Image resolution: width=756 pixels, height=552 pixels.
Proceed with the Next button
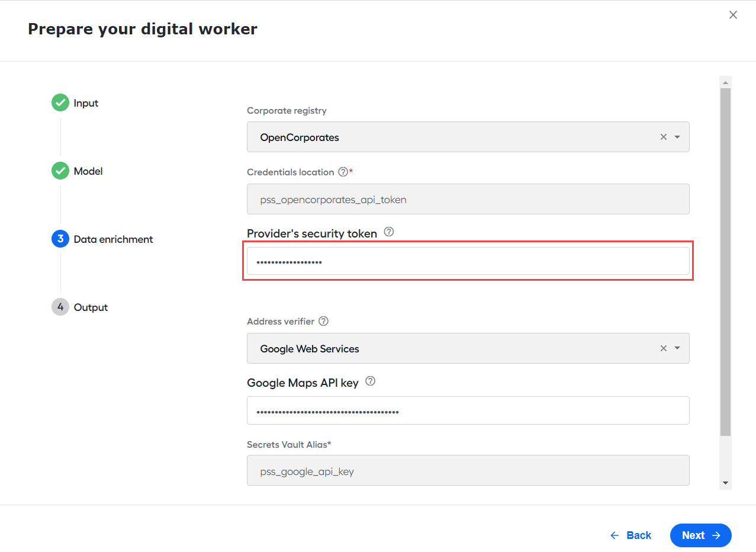click(x=701, y=535)
